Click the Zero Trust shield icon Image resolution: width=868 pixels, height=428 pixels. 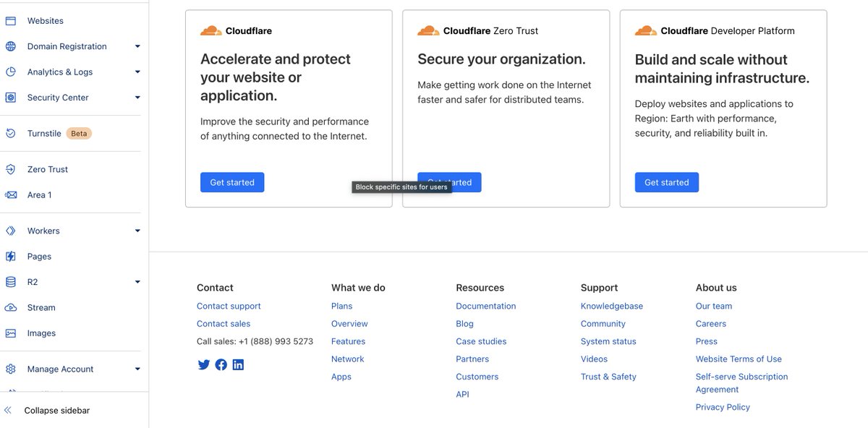(11, 169)
